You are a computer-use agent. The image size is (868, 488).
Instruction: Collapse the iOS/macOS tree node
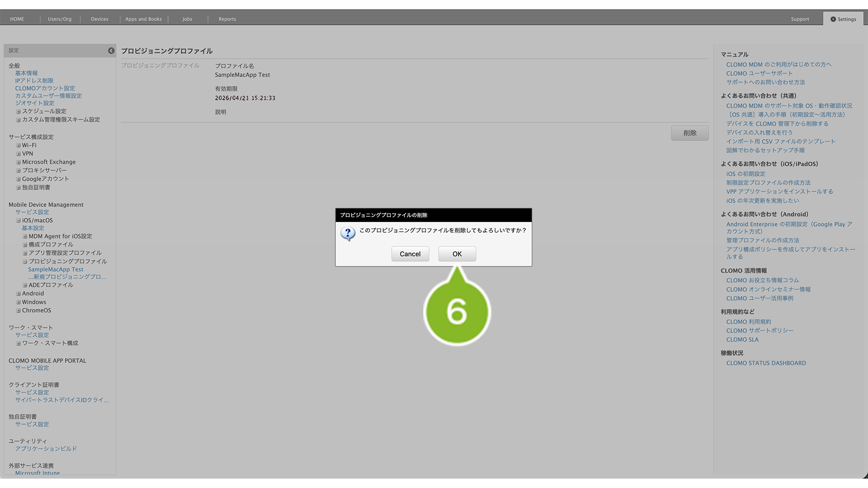(x=19, y=221)
